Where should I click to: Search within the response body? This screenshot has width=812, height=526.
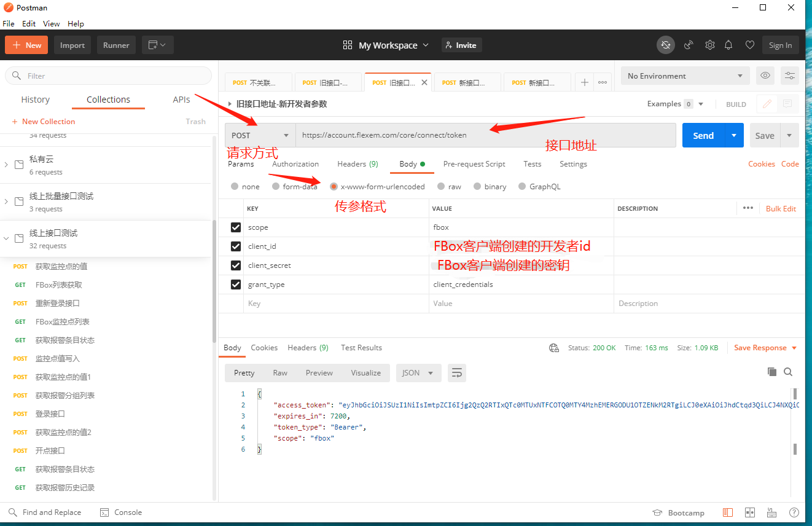(788, 372)
